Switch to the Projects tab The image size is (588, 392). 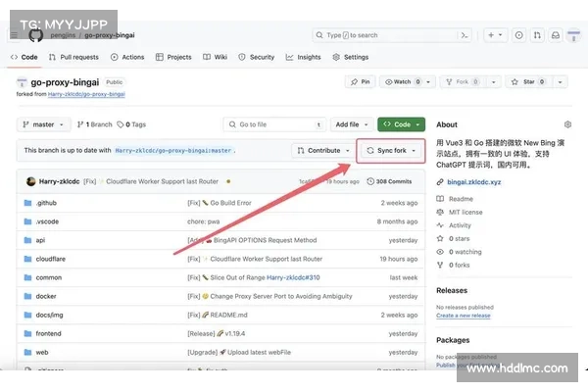[x=173, y=57]
